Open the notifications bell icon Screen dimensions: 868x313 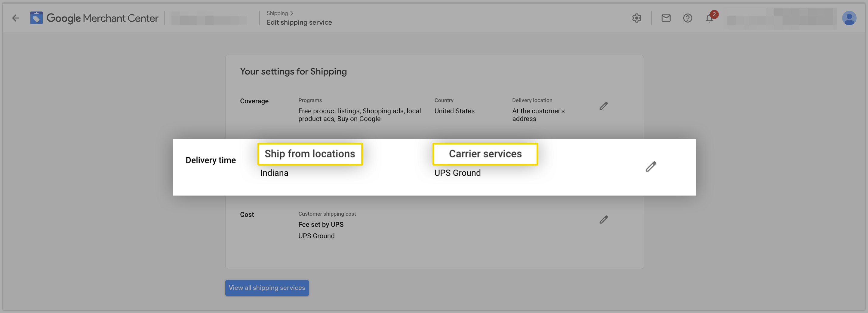(x=709, y=18)
